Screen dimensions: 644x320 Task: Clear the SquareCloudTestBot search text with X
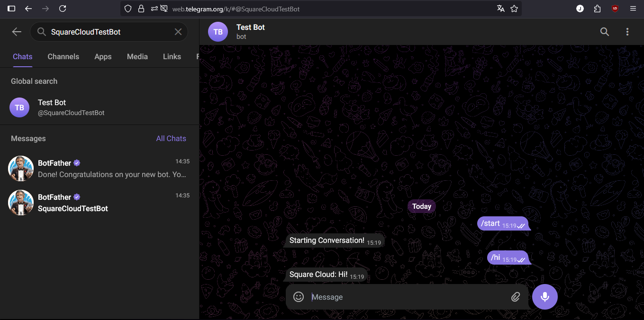178,32
